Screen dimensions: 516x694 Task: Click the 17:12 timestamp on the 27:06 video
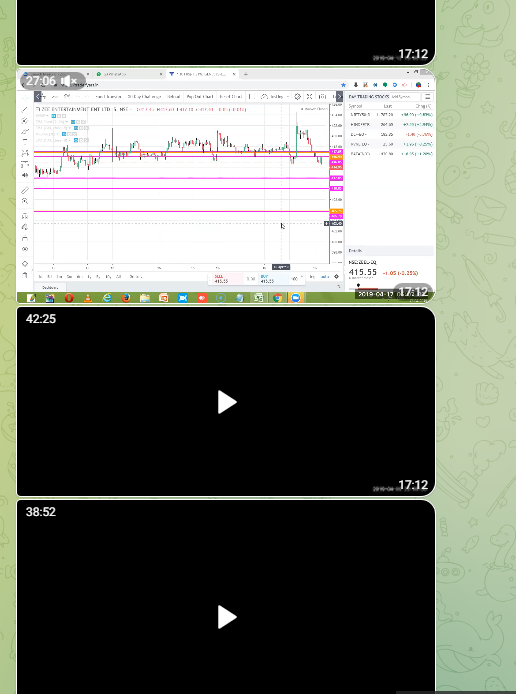(413, 292)
